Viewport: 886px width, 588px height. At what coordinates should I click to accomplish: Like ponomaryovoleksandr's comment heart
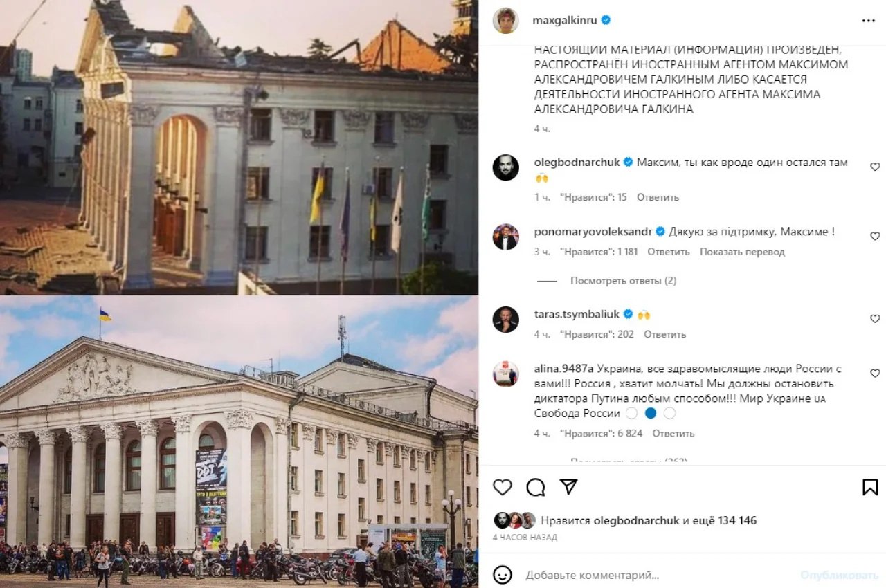pos(875,236)
